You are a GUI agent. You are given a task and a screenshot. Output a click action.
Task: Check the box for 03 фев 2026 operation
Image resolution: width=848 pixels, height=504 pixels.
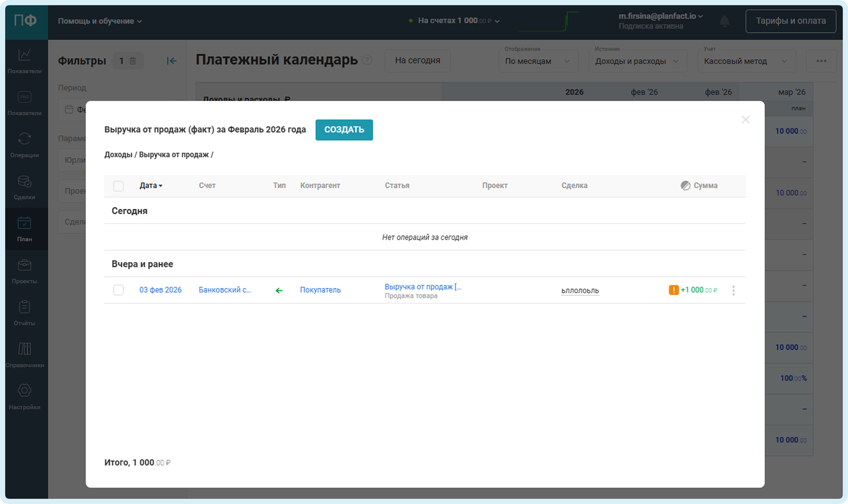click(x=118, y=290)
